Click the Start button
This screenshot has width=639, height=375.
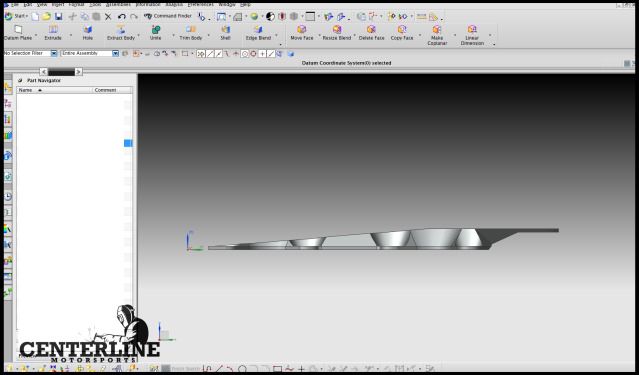[16, 16]
